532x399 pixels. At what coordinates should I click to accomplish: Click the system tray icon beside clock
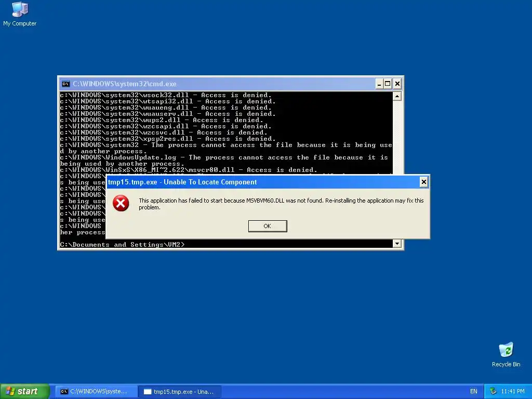[x=493, y=392]
